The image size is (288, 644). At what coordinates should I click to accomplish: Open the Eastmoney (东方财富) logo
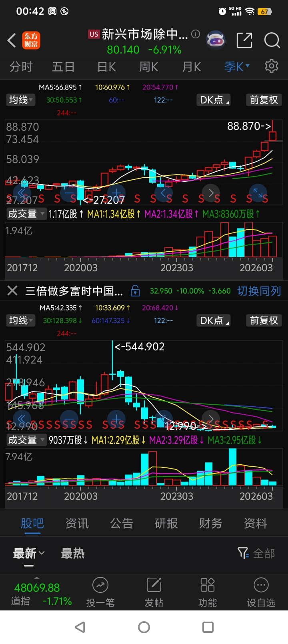pos(31,40)
